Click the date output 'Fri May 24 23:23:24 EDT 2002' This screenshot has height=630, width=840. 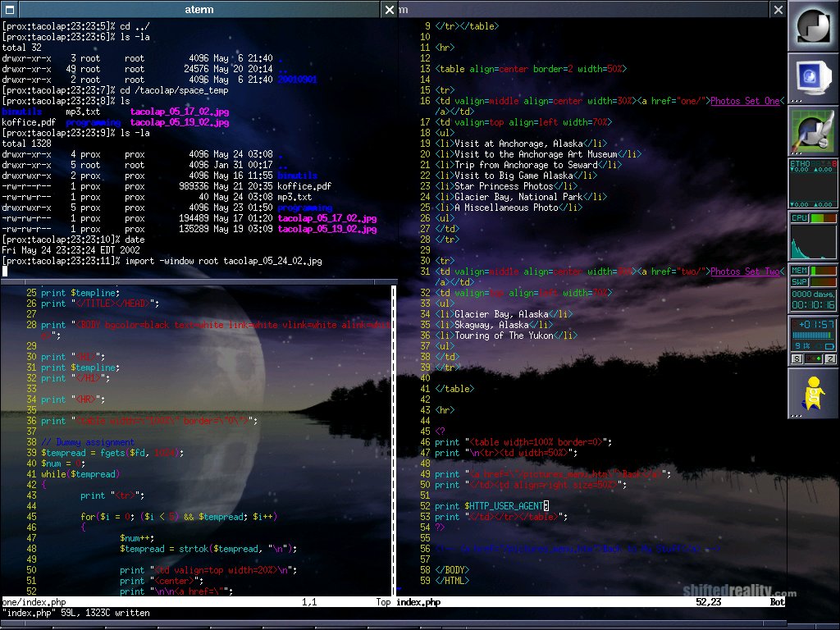(71, 250)
